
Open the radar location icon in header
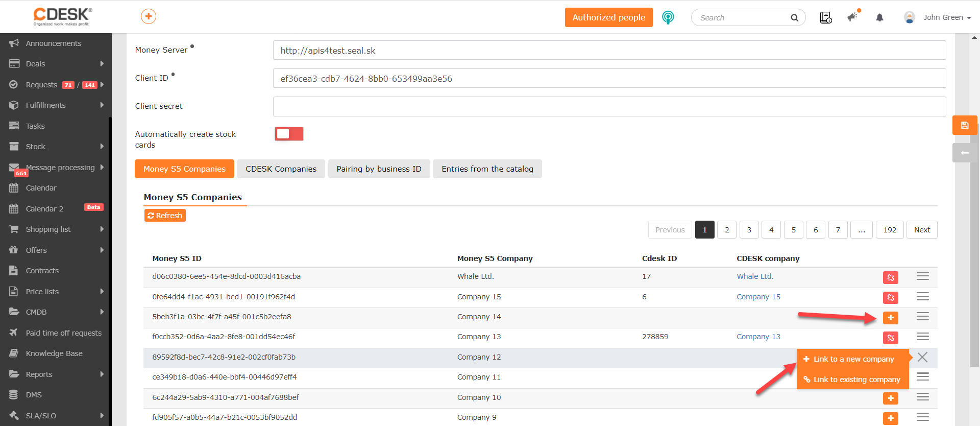tap(668, 17)
